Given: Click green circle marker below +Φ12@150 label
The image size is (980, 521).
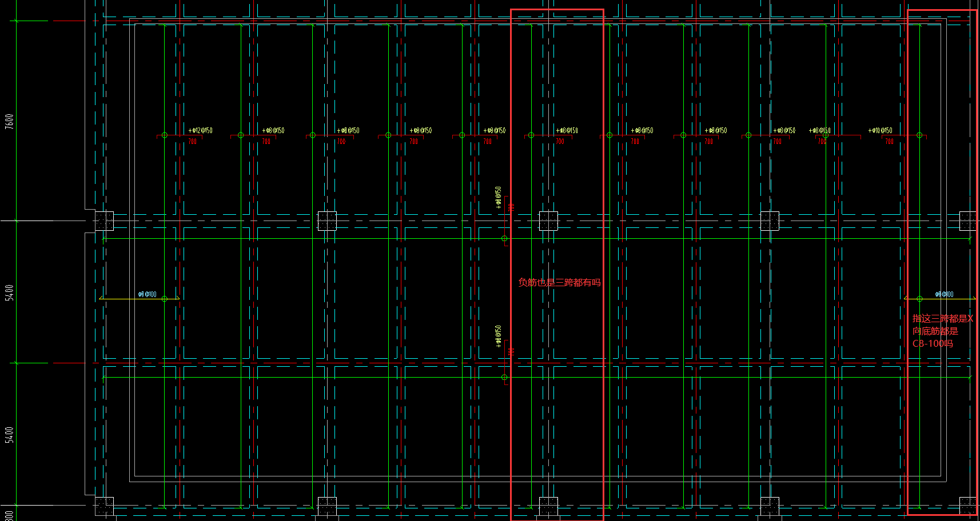Looking at the screenshot, I should (165, 135).
